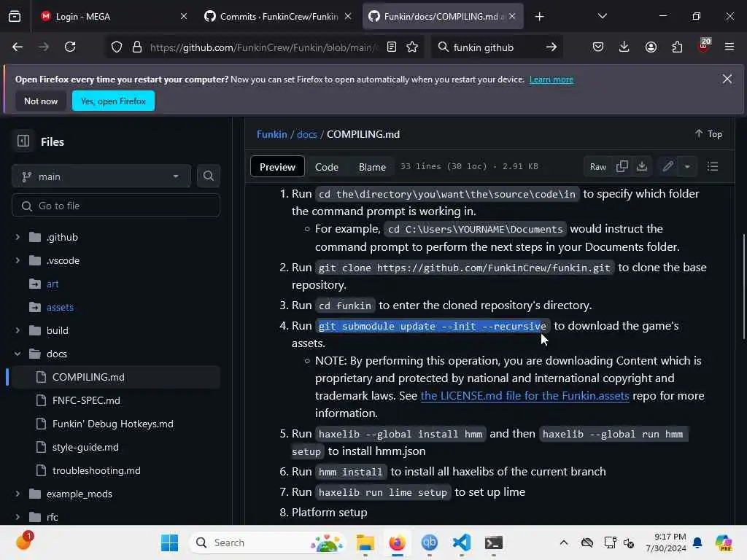
Task: Open the list all tabs dropdown
Action: pos(602,16)
